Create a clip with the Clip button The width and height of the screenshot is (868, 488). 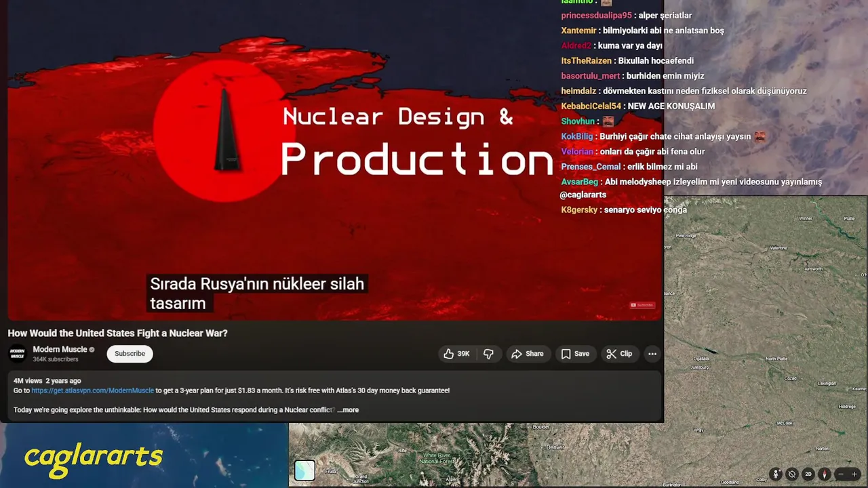pos(619,354)
